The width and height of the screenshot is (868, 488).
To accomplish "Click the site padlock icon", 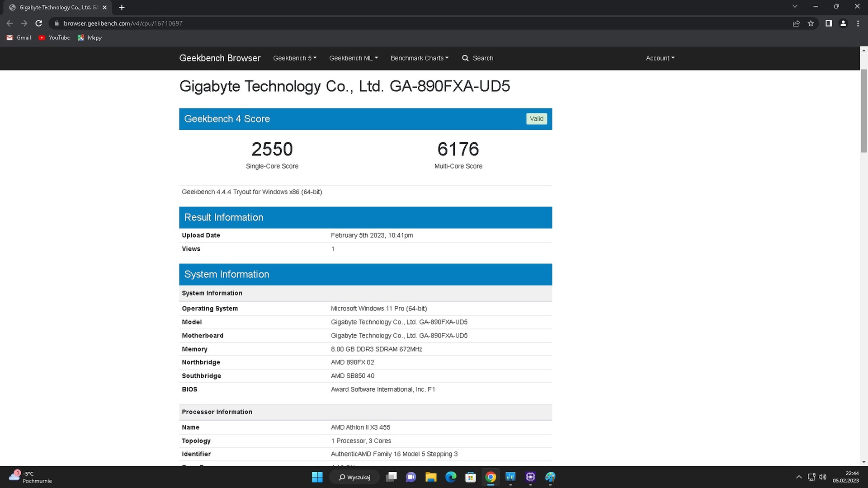I will click(x=57, y=23).
